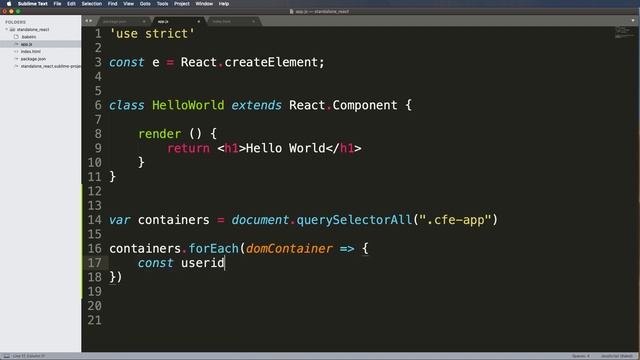Click the word extends in code
The height and width of the screenshot is (360, 640).
(x=256, y=105)
